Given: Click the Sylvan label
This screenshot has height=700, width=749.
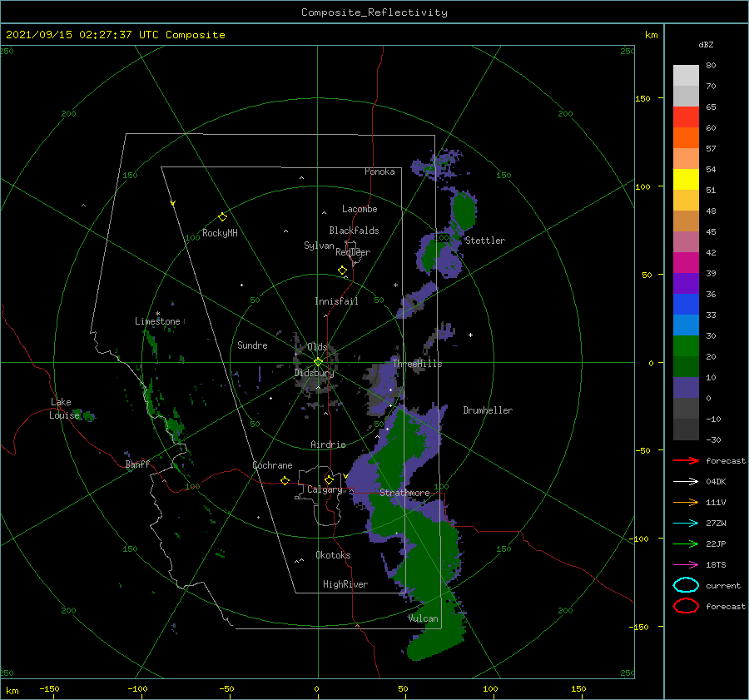Looking at the screenshot, I should tap(319, 246).
